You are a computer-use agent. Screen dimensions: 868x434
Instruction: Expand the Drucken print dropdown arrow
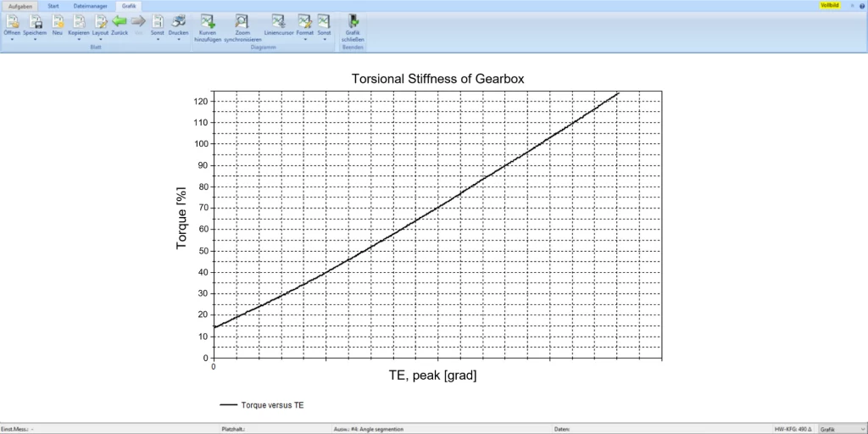tap(179, 39)
